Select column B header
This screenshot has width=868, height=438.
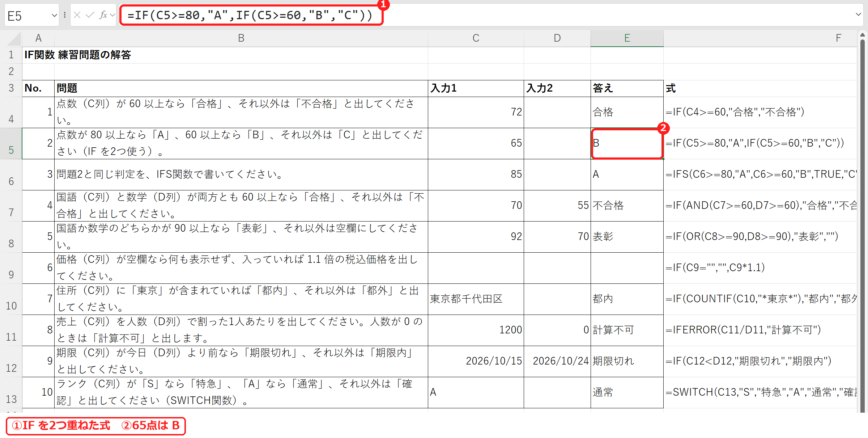[241, 38]
